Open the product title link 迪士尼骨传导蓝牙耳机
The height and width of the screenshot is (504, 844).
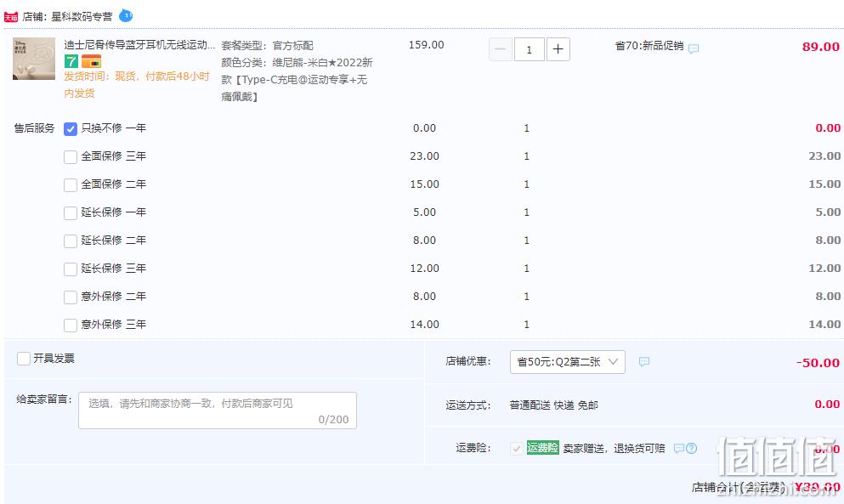pyautogui.click(x=139, y=45)
